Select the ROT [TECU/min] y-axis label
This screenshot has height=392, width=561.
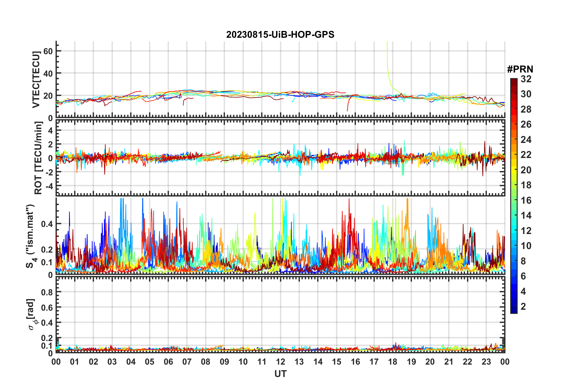tap(38, 158)
